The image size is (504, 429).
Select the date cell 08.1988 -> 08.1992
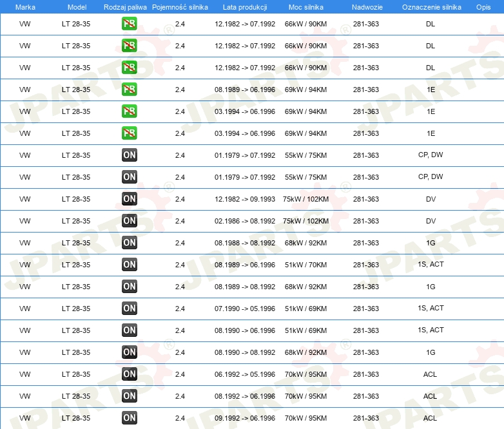pyautogui.click(x=245, y=243)
